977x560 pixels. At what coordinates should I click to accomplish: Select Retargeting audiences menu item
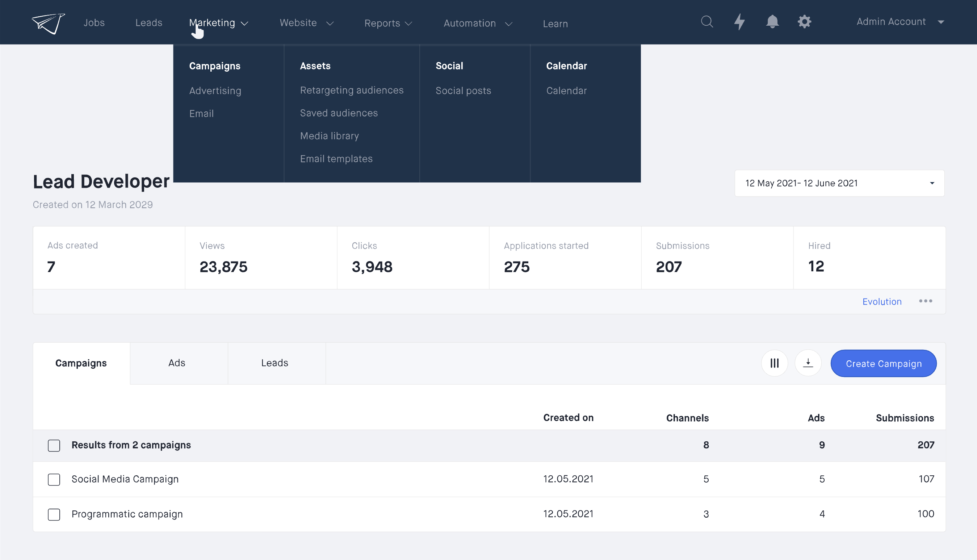(x=352, y=90)
